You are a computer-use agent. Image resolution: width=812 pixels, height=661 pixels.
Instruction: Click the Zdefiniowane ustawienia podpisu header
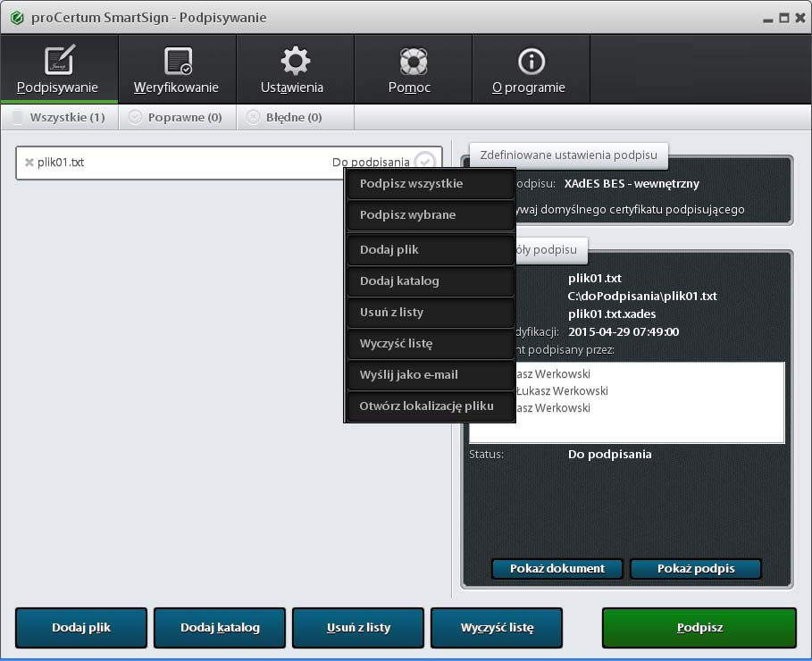569,155
